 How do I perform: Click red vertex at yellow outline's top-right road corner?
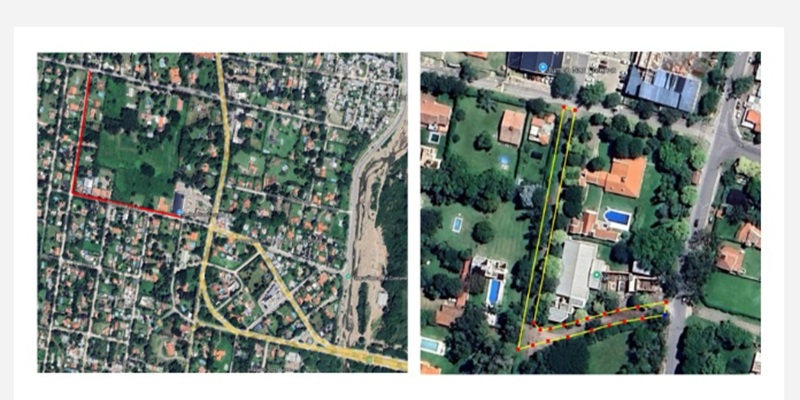(666, 302)
